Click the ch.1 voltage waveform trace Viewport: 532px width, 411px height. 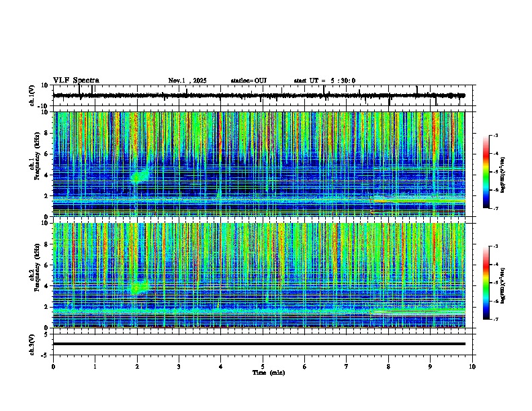point(259,95)
